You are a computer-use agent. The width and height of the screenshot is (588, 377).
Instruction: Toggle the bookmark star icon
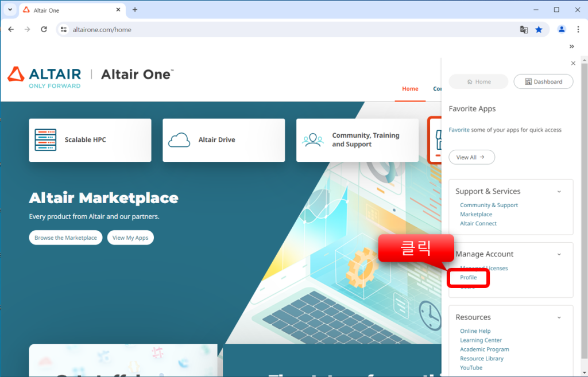coord(539,29)
